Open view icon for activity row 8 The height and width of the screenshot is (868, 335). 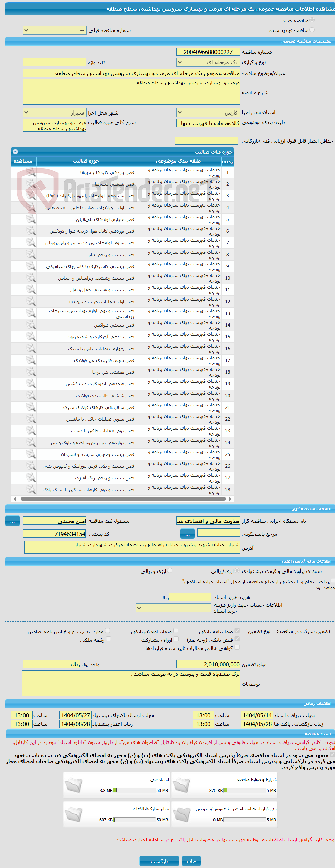click(31, 255)
